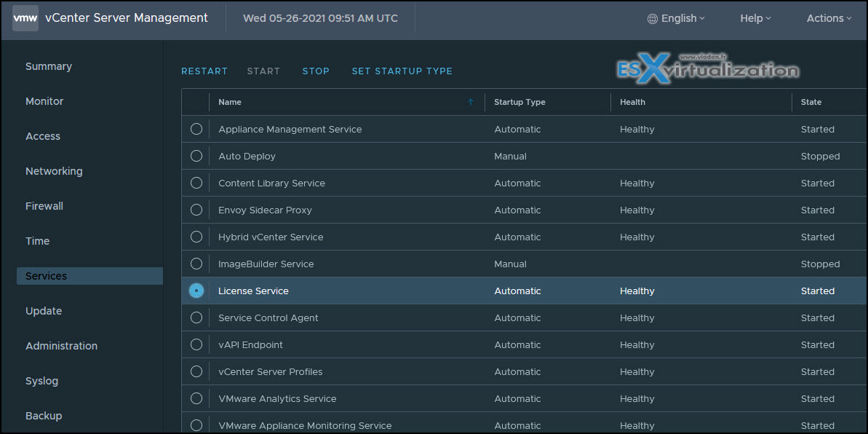Click the vCenter Server Profiles name

(271, 371)
